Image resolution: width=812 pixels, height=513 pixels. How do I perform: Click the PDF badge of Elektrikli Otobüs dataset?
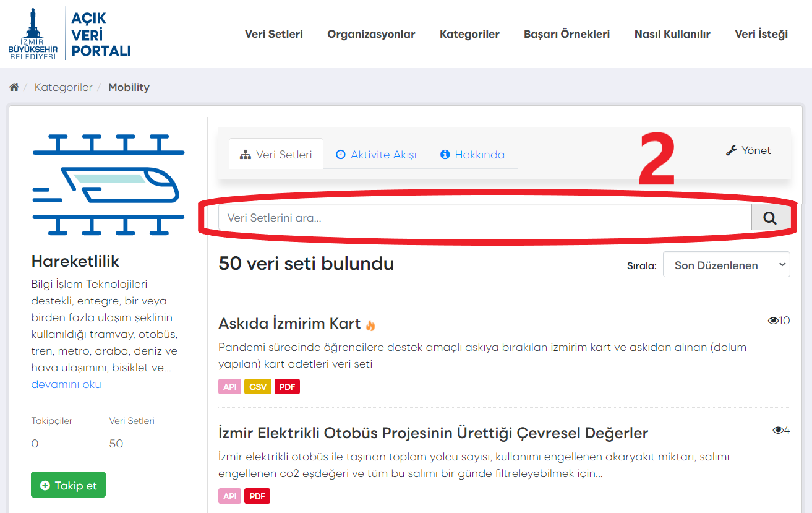(257, 496)
